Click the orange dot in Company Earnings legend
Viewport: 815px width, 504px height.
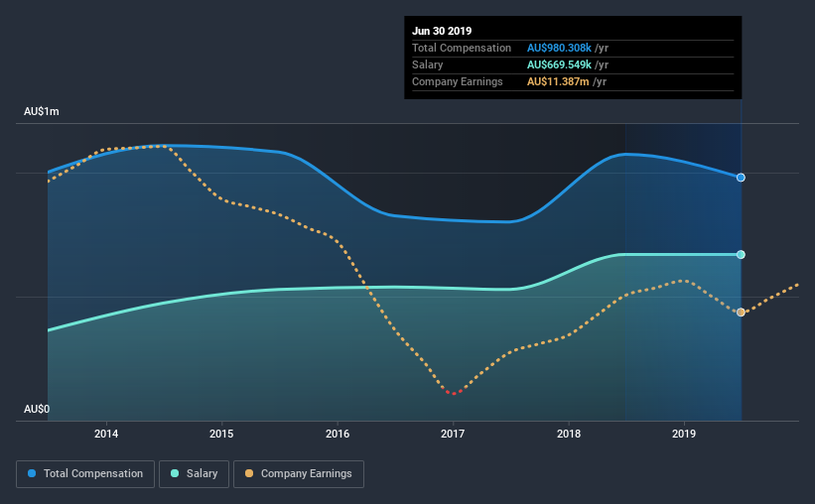pyautogui.click(x=249, y=473)
